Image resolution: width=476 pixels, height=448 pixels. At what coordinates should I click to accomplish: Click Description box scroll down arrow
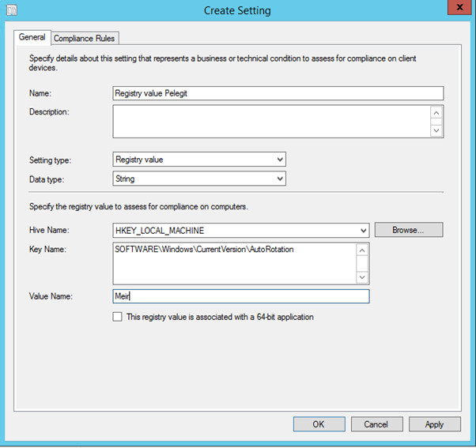[x=436, y=130]
